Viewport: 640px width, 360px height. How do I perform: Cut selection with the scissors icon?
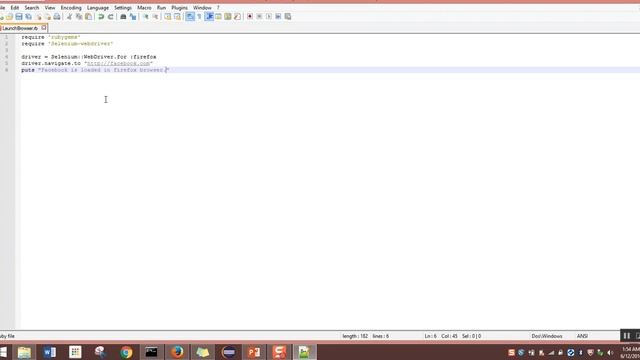coord(69,17)
